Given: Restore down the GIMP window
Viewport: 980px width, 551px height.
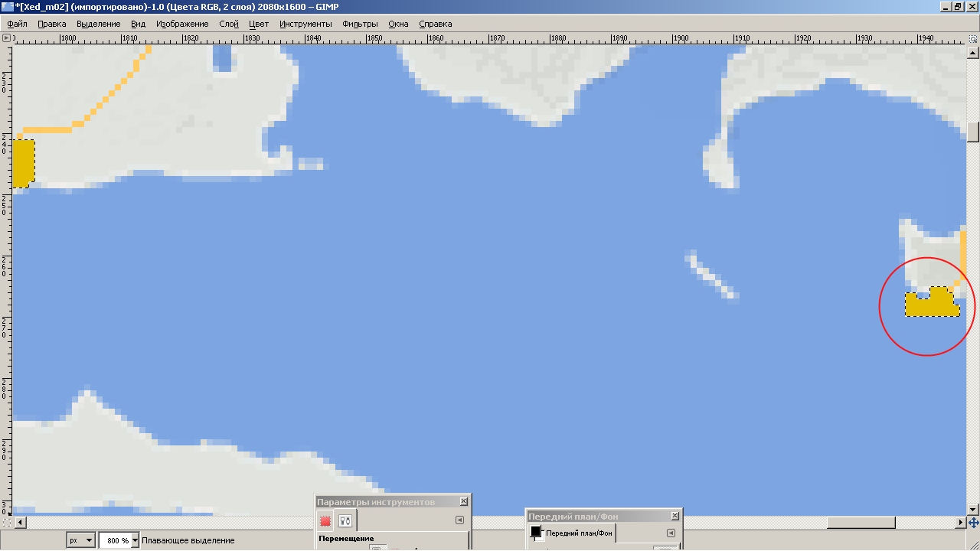Looking at the screenshot, I should click(957, 7).
